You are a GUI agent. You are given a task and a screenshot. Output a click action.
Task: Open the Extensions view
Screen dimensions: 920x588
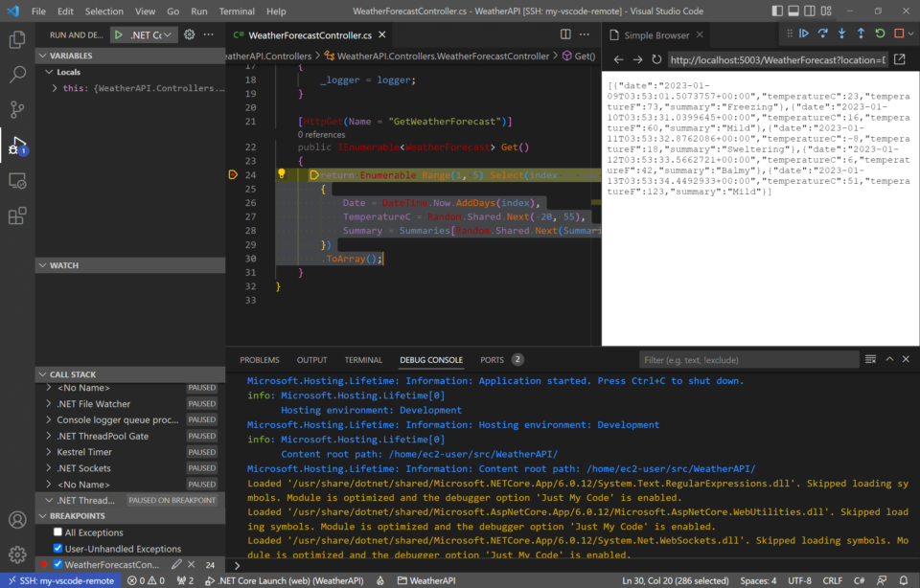(15, 216)
